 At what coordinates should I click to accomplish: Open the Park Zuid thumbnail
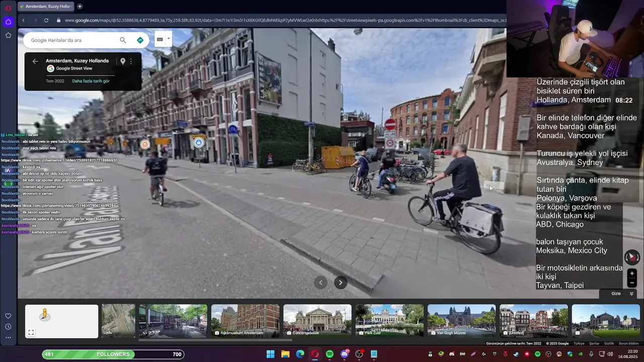(x=389, y=321)
